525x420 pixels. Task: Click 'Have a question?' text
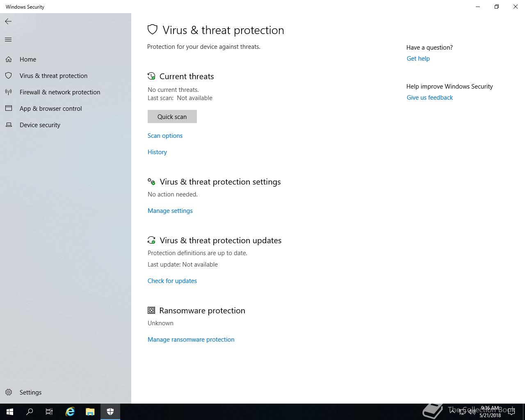(429, 48)
